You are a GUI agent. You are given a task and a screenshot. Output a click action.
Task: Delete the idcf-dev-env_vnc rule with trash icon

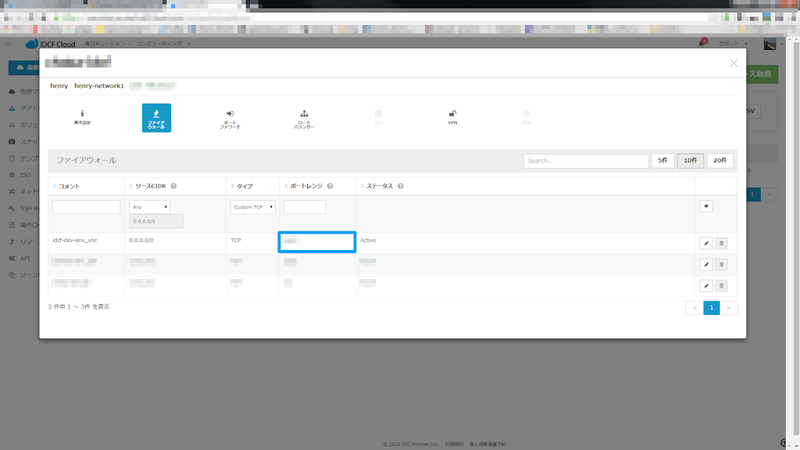[x=722, y=242]
